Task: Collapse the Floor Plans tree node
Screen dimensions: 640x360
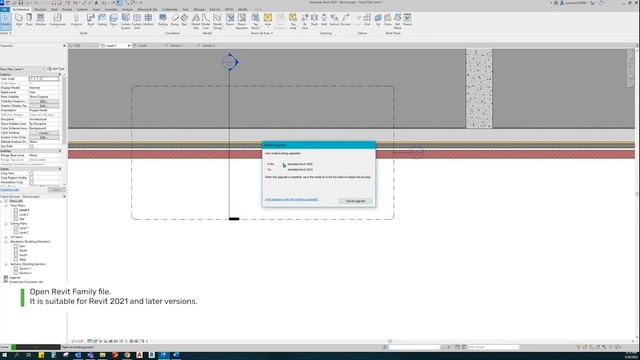Action: 6,206
